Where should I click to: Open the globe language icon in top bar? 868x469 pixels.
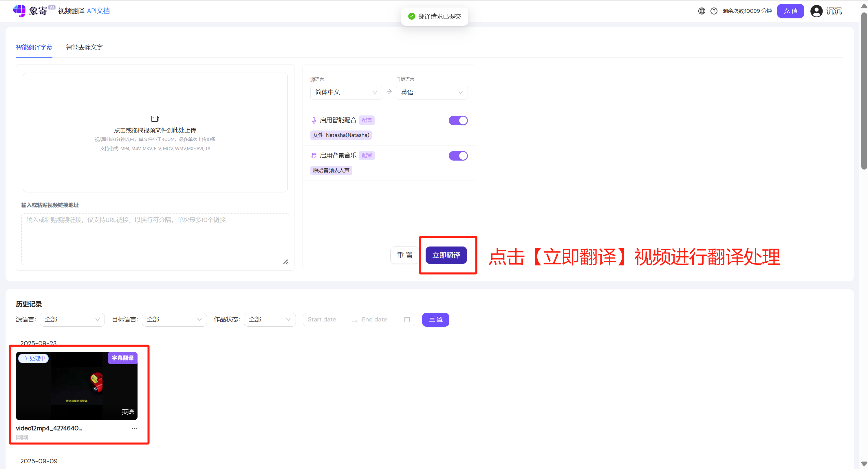click(702, 11)
